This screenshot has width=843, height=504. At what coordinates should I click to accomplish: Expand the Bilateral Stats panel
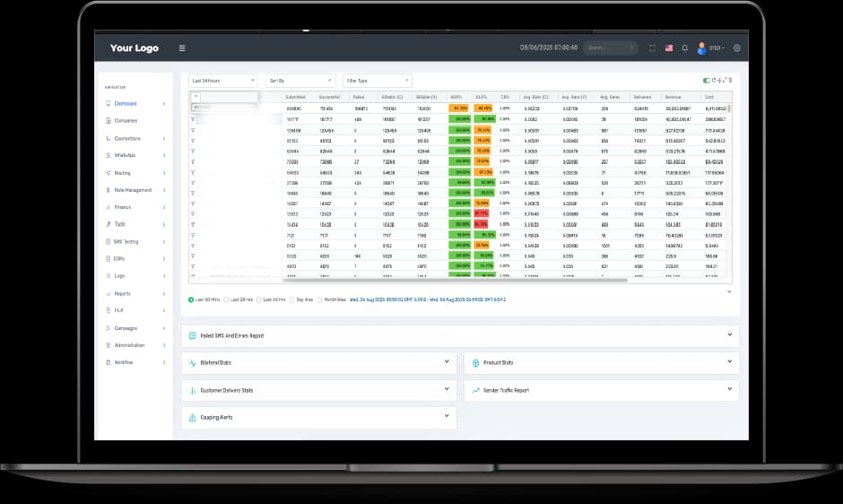[447, 362]
